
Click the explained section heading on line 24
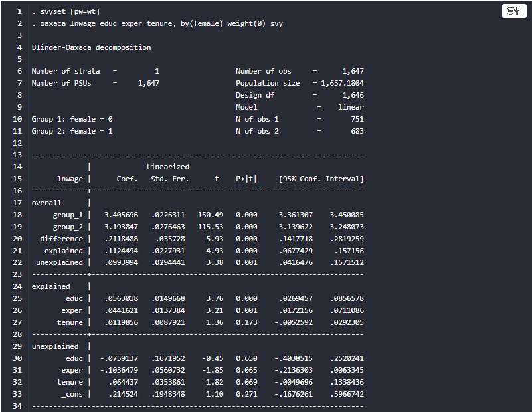tap(51, 286)
